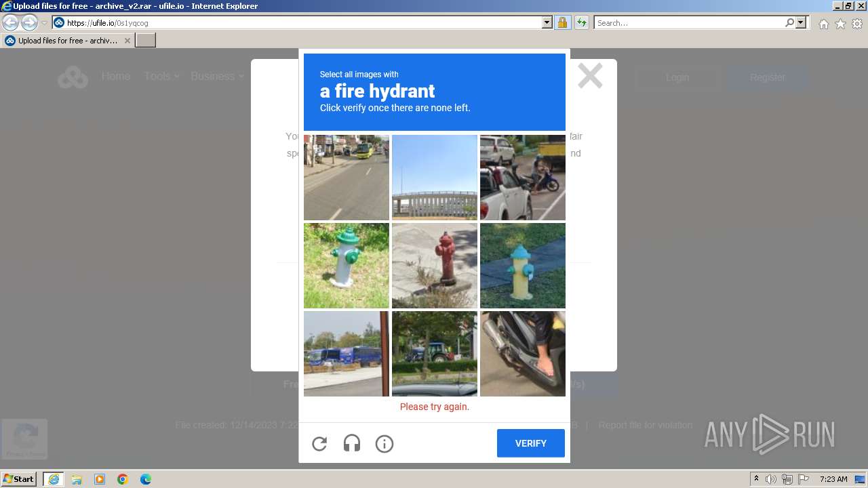Viewport: 868px width, 488px height.
Task: Click Internet Explorer taskbar icon
Action: (53, 479)
